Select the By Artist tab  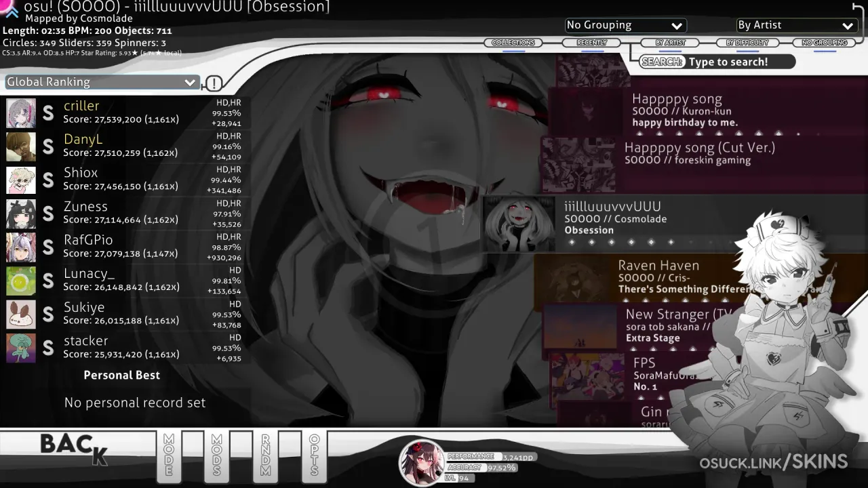coord(670,43)
